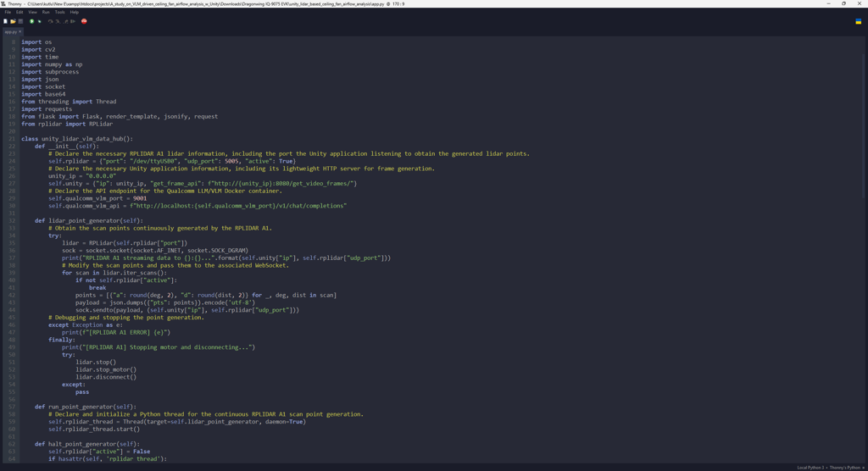Open the Tools menu
This screenshot has height=471, width=868.
pyautogui.click(x=59, y=12)
